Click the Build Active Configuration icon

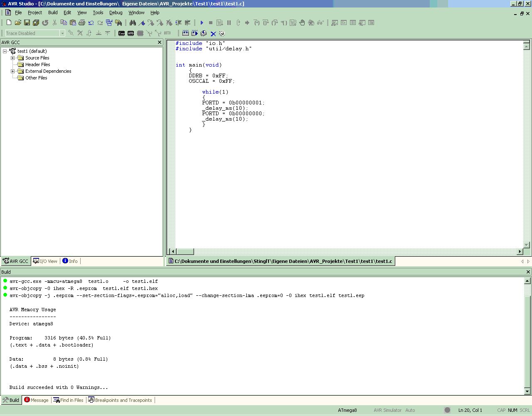(x=185, y=33)
